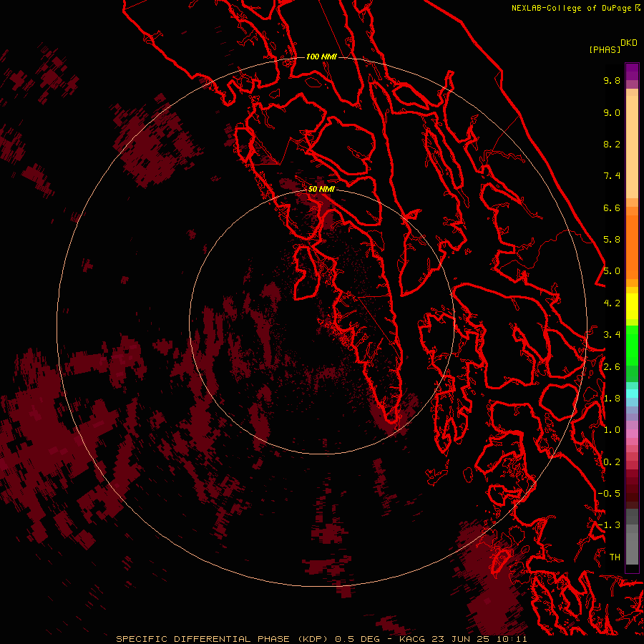The width and height of the screenshot is (644, 644).
Task: Pick the pink band in the color bar
Action: point(632,434)
